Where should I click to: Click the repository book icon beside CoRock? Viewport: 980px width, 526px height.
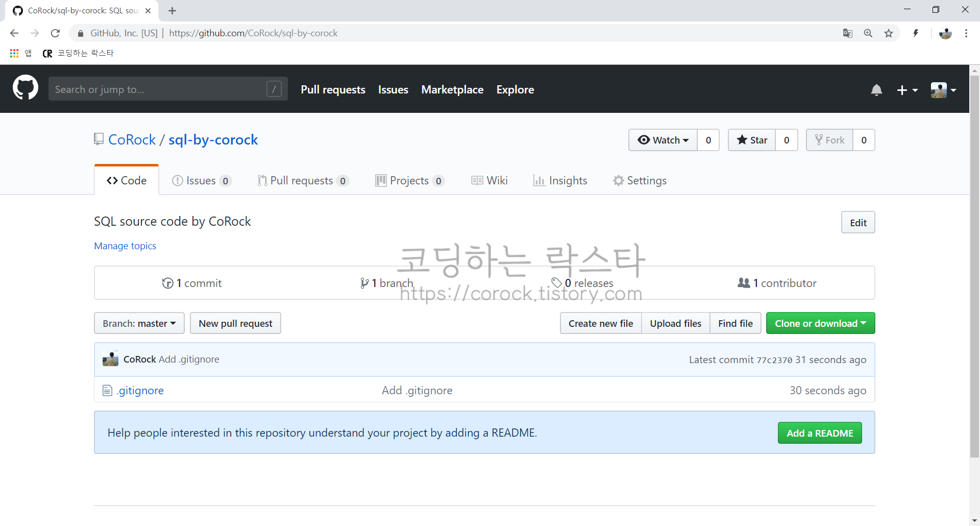(99, 139)
